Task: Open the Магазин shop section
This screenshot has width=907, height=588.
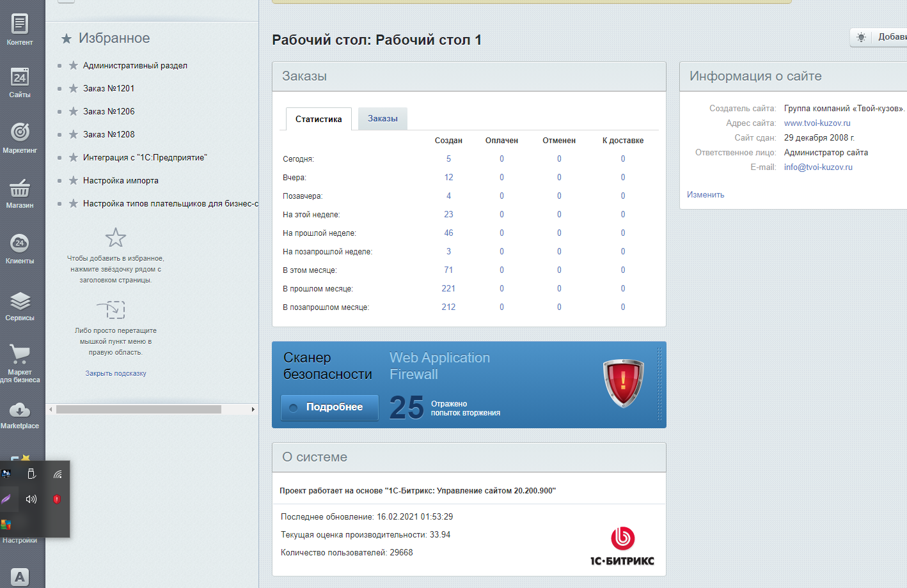Action: point(20,193)
